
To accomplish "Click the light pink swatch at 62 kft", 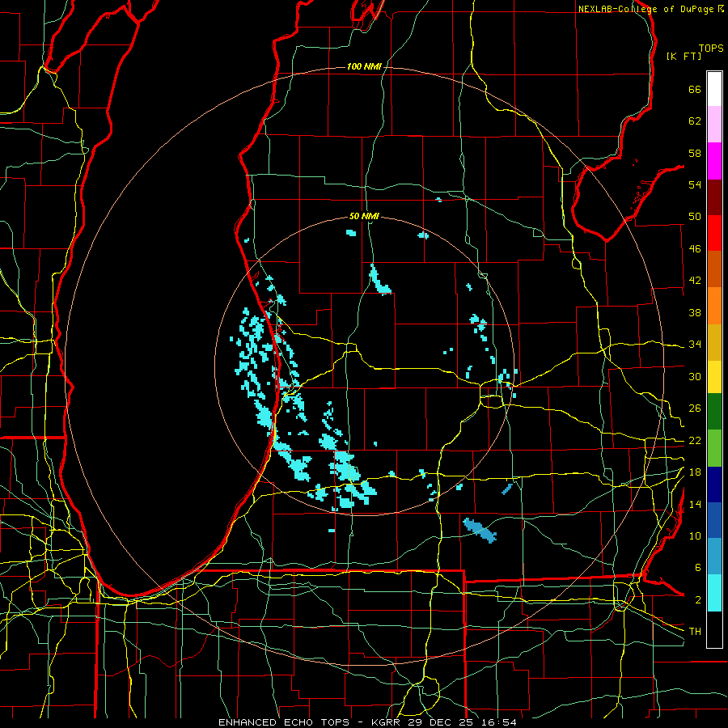I will click(x=714, y=125).
